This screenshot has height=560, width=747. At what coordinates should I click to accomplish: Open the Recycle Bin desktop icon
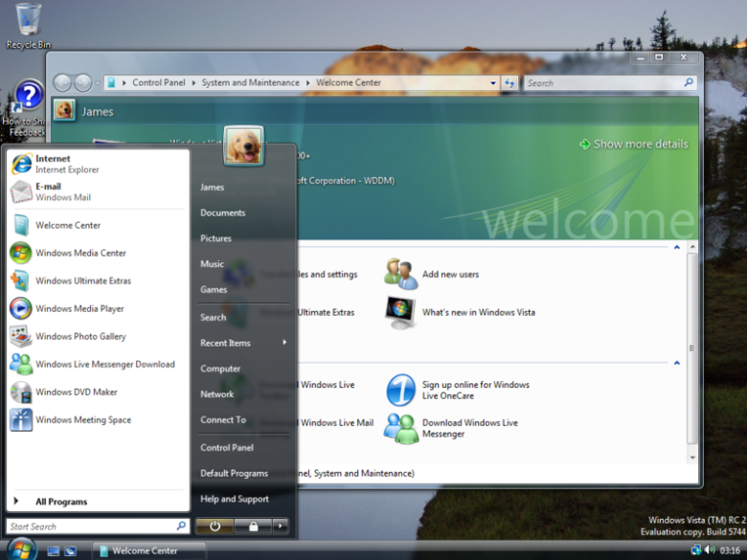click(x=28, y=26)
